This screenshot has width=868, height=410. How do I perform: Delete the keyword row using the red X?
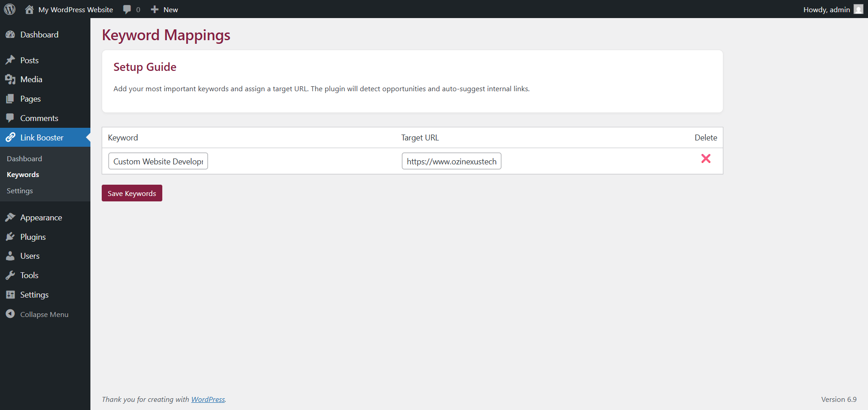pos(706,159)
